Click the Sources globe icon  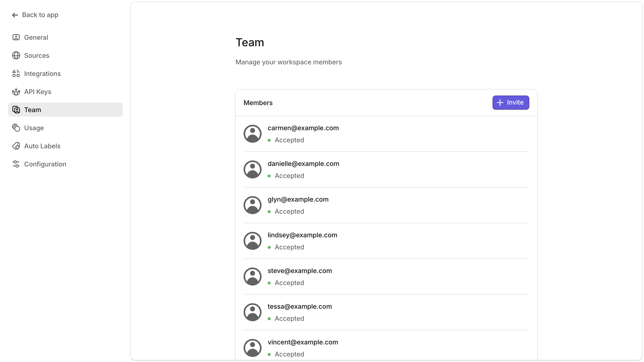click(16, 55)
